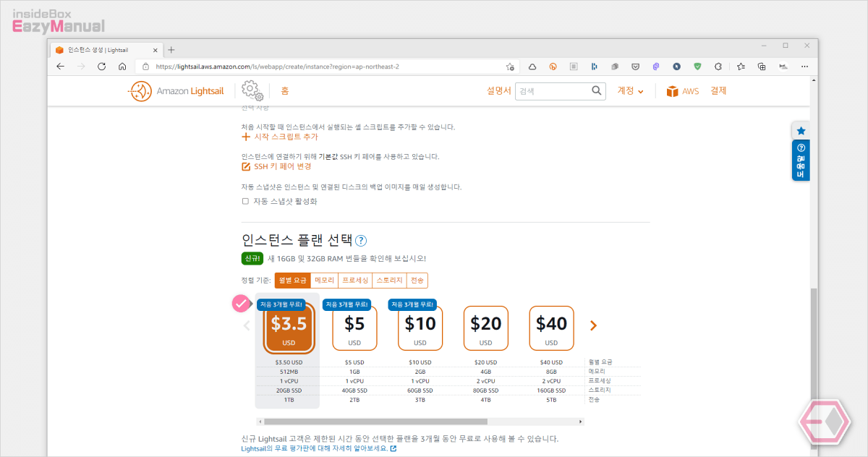Viewport: 868px width, 457px height.
Task: Click browser Forward arrow
Action: coord(81,67)
